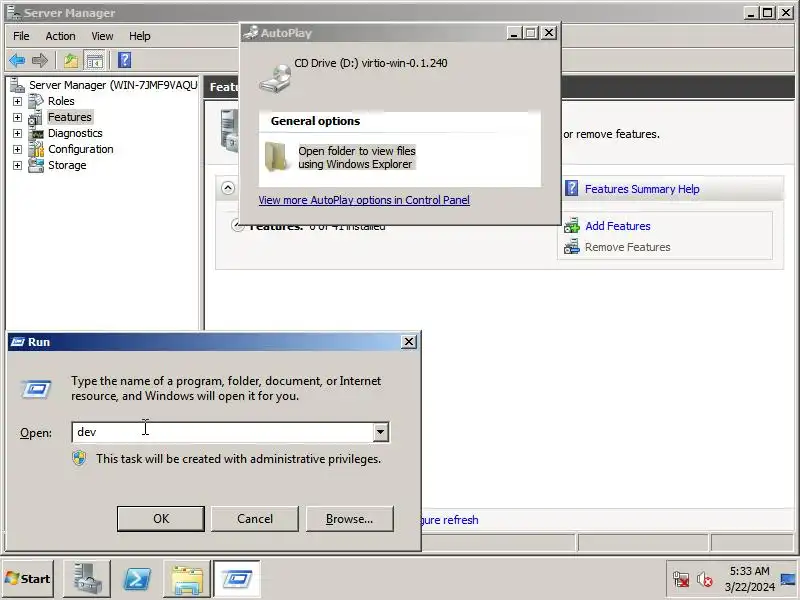Expand the Configuration tree node

17,149
